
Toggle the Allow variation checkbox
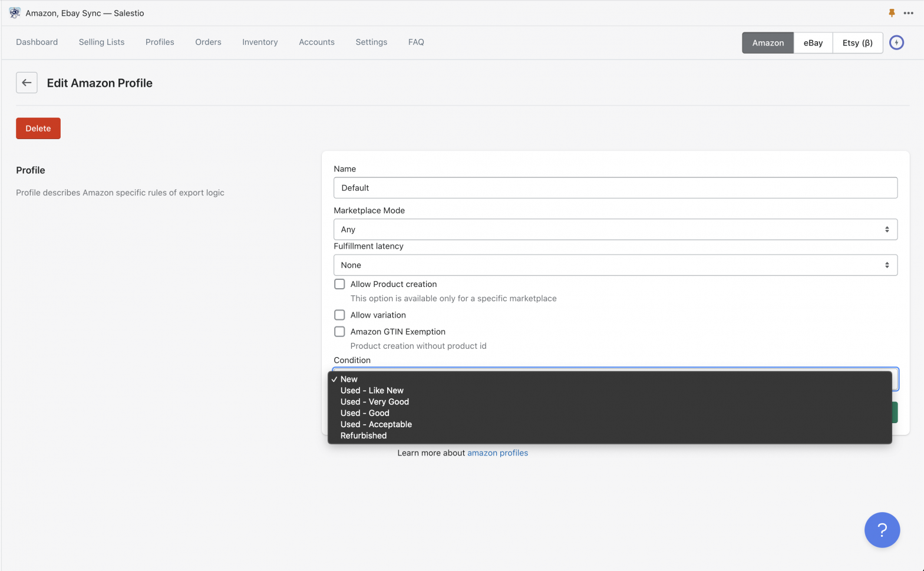(339, 315)
